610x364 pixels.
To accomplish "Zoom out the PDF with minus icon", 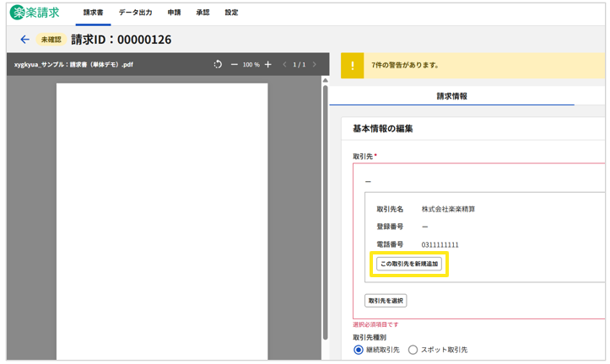I will coord(235,65).
